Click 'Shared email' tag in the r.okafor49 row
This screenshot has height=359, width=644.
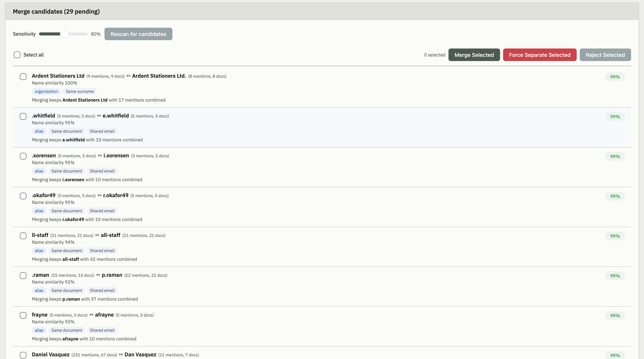click(102, 211)
